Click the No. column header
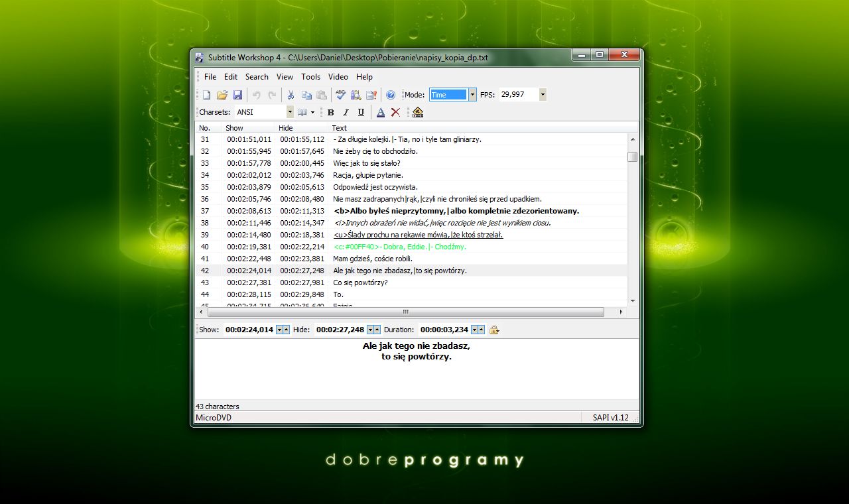Screen dimensions: 849x504 (x=208, y=128)
